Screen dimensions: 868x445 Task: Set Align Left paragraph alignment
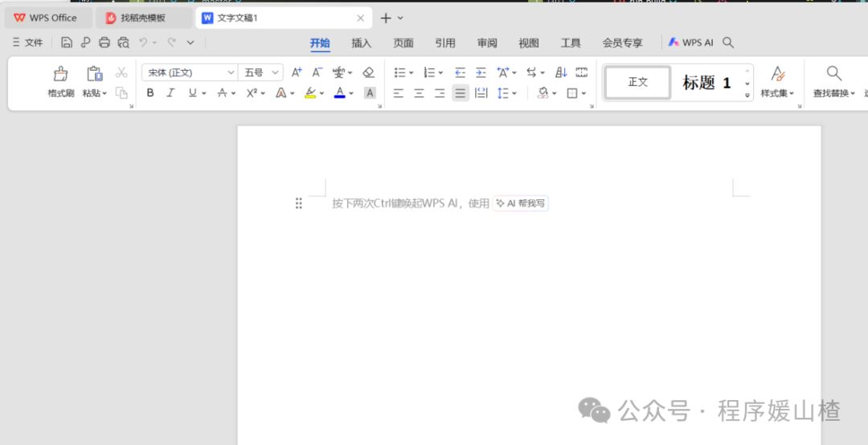pyautogui.click(x=398, y=93)
